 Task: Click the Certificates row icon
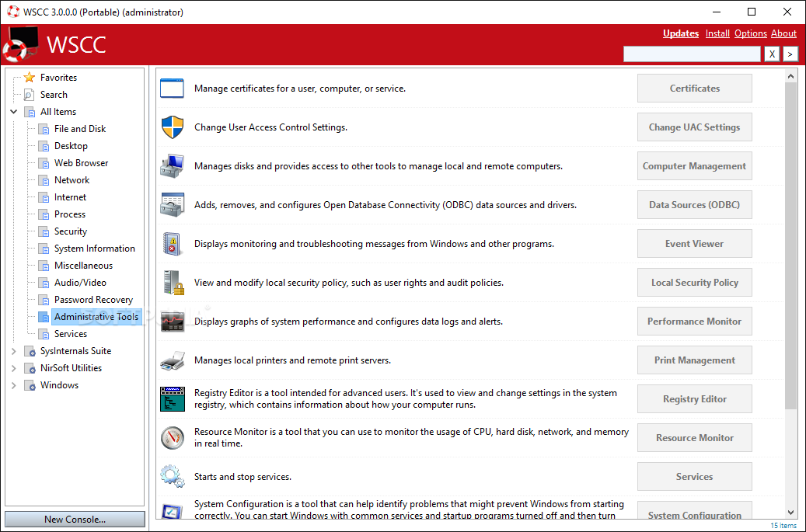point(172,89)
